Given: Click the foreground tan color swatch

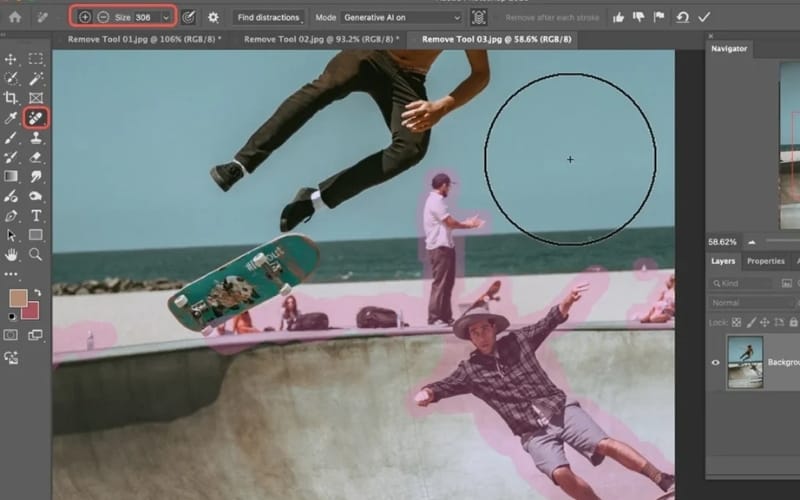Looking at the screenshot, I should (18, 298).
